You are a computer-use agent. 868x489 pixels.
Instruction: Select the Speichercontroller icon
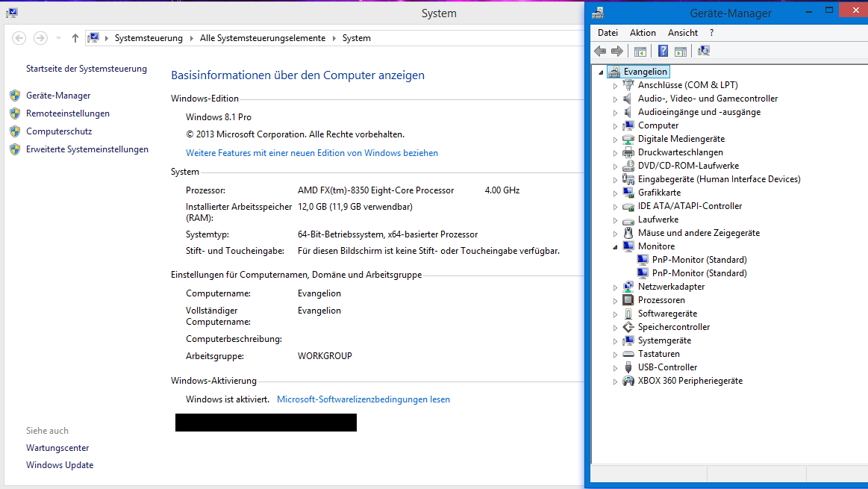[x=628, y=327]
